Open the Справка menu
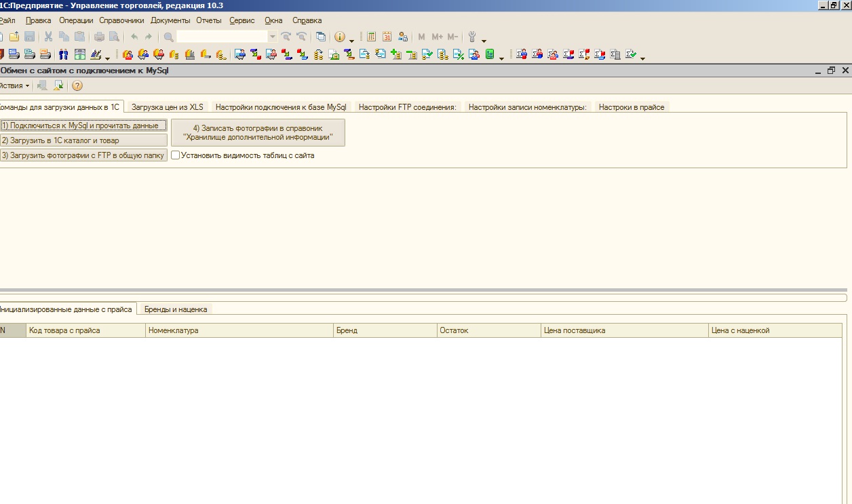 point(307,20)
